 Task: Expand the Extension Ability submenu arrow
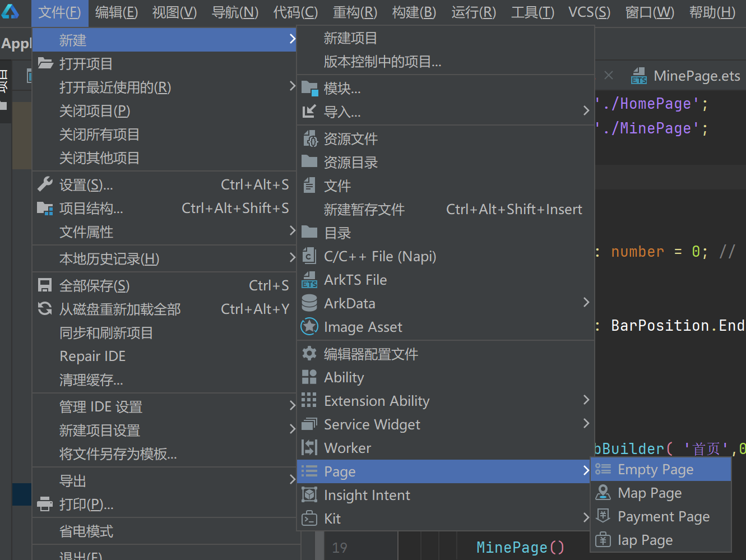(586, 400)
